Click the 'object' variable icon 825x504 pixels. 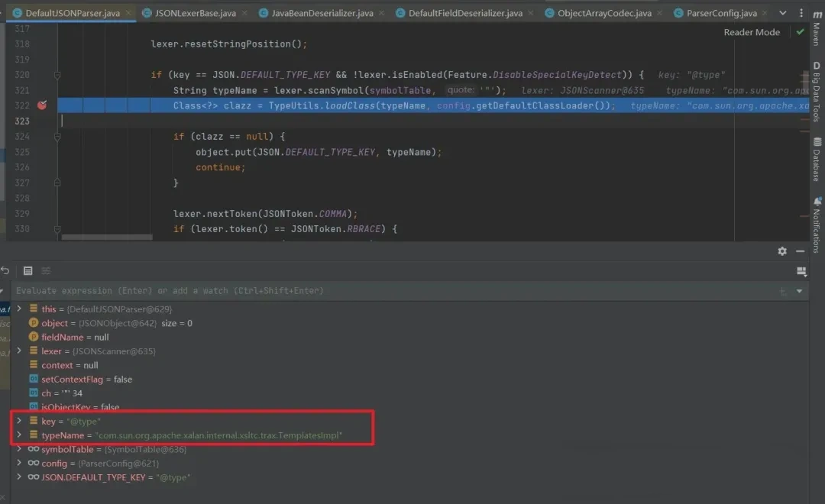[x=34, y=322]
